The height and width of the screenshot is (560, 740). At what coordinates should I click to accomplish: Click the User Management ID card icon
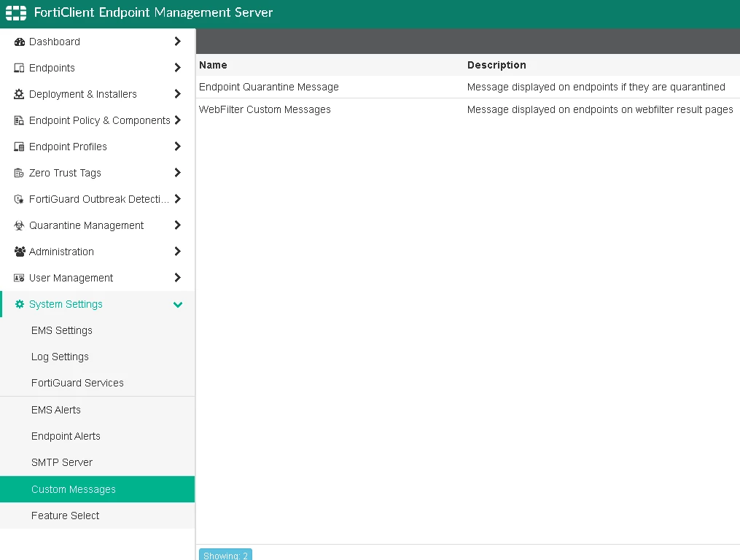click(19, 278)
